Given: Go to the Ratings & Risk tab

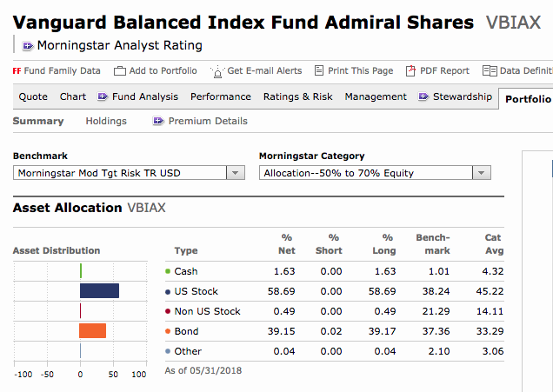Looking at the screenshot, I should click(x=298, y=96).
